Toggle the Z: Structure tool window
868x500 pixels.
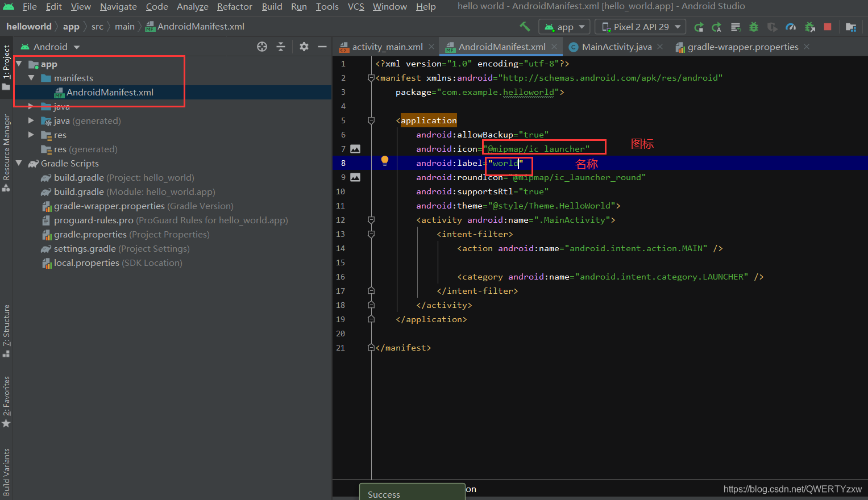pos(6,331)
